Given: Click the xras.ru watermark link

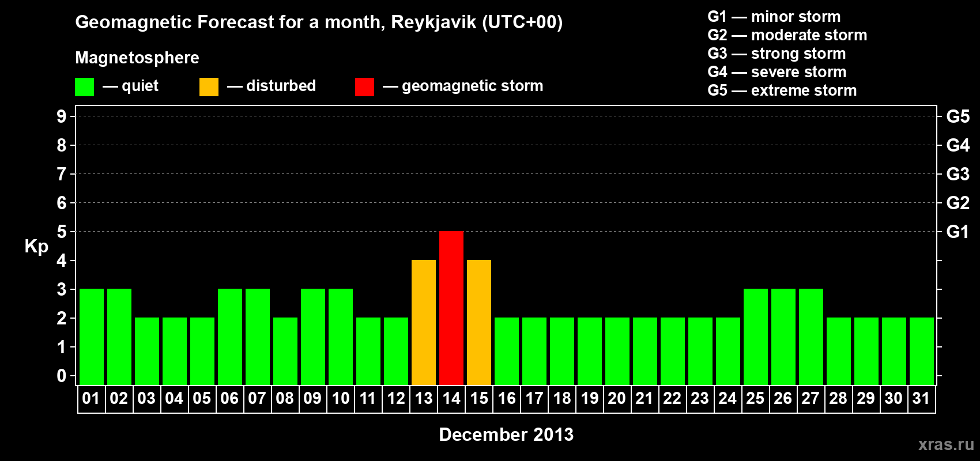Looking at the screenshot, I should pos(946,444).
